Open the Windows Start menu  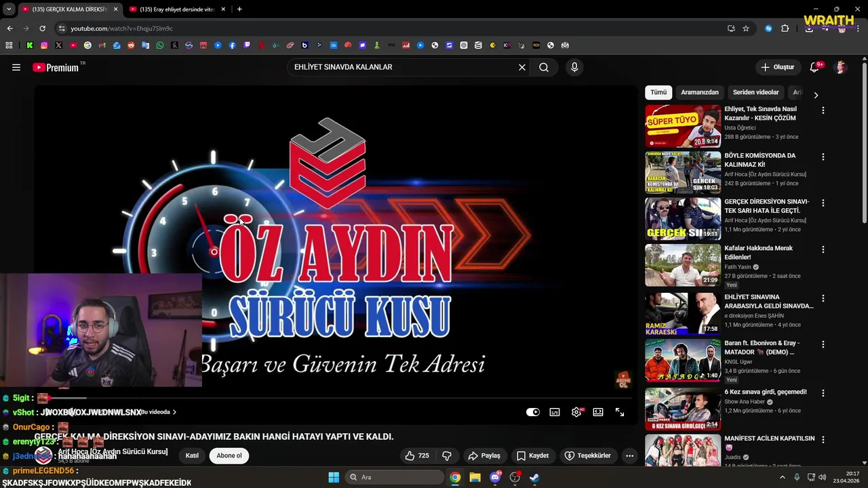[334, 477]
